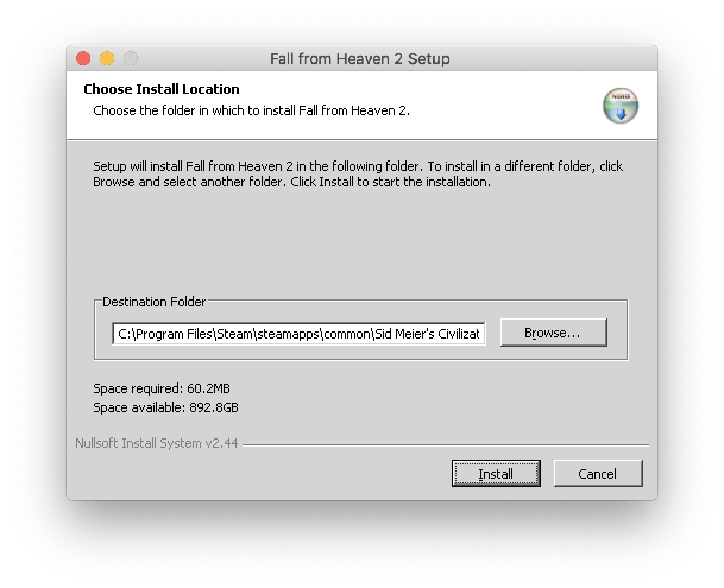Focus the Destination Folder path field
Screen dimensions: 724x588
[298, 334]
